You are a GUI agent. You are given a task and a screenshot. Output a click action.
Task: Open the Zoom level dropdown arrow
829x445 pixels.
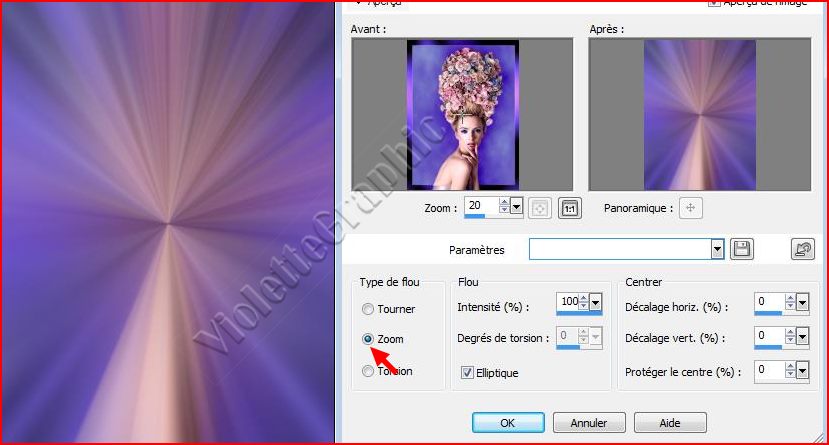tap(517, 207)
